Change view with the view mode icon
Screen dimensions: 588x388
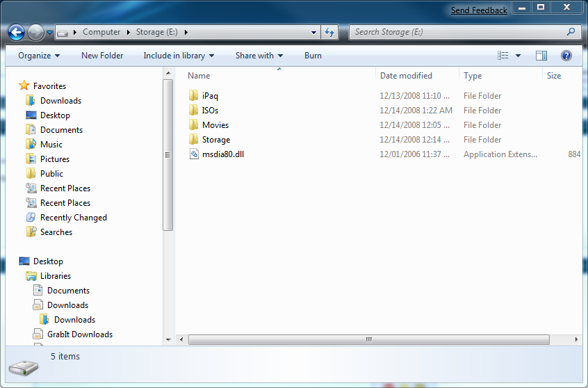pos(503,56)
